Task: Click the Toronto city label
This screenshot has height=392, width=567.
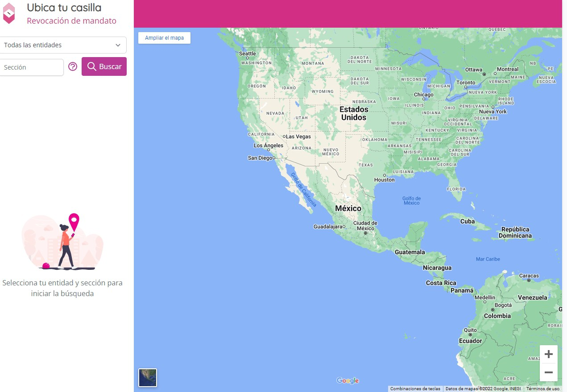Action: [x=466, y=83]
